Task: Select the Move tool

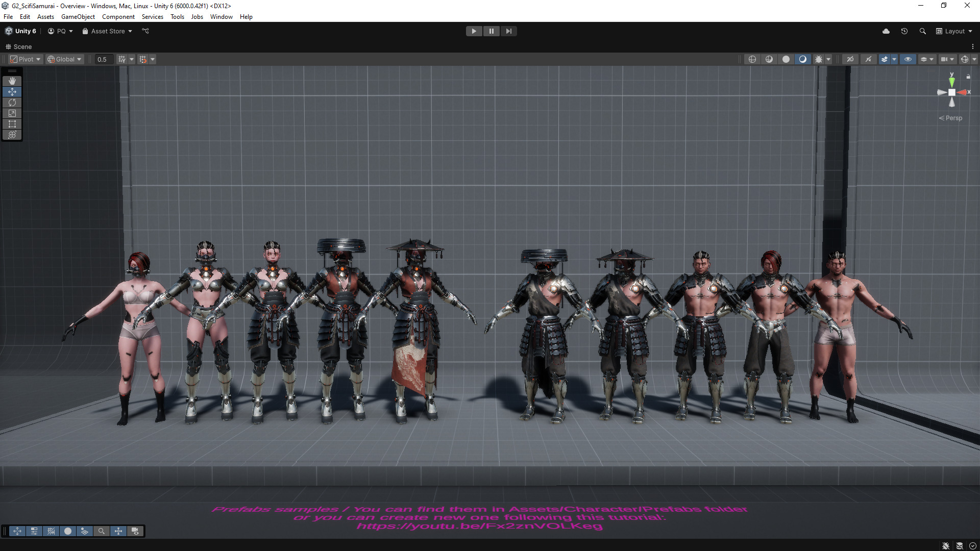Action: point(12,92)
